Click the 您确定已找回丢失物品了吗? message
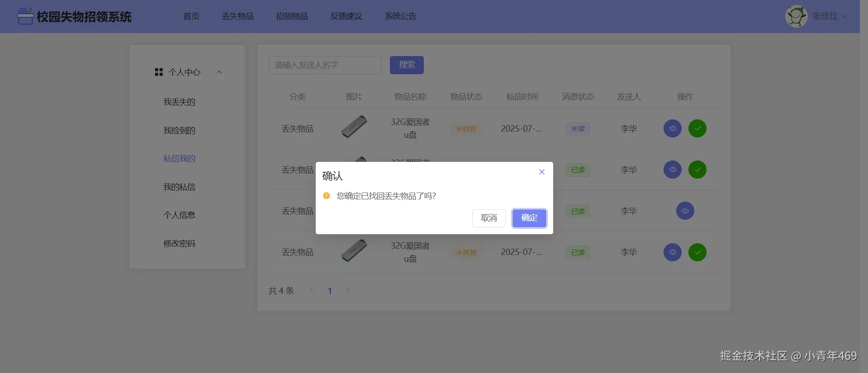Image resolution: width=868 pixels, height=373 pixels. (386, 196)
